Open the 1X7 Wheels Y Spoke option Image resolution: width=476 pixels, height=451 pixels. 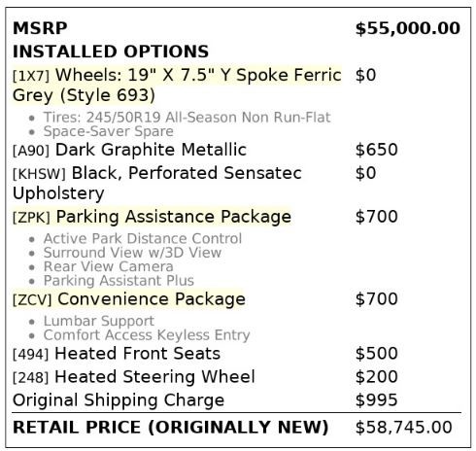coord(177,85)
